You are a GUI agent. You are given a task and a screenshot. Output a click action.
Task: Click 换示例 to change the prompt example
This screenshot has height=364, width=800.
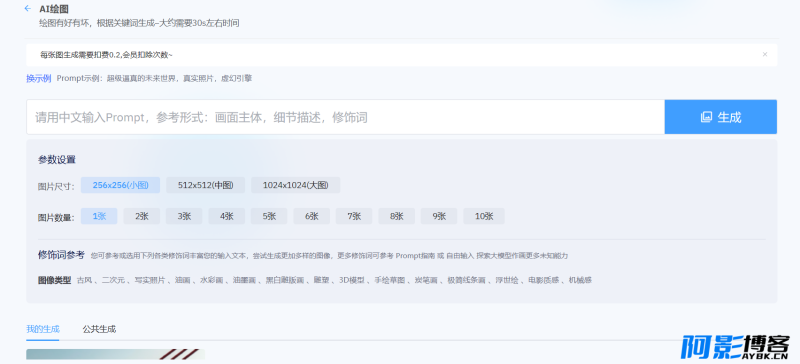pyautogui.click(x=39, y=79)
